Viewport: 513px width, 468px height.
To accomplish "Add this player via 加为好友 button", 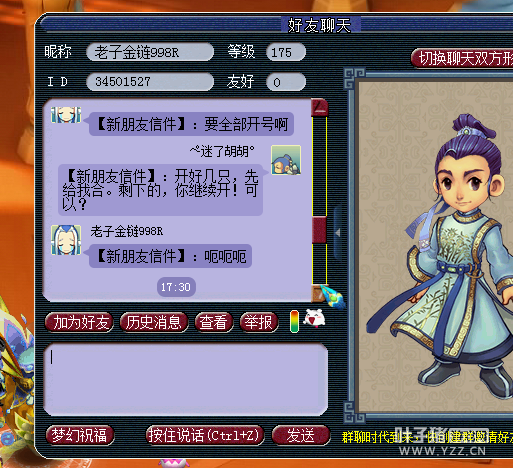I will click(79, 322).
